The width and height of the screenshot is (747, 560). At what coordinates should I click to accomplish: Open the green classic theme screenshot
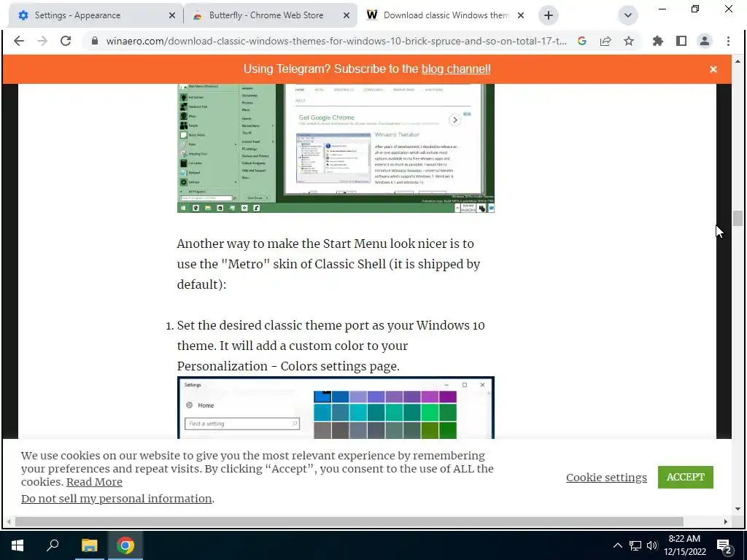(x=336, y=148)
